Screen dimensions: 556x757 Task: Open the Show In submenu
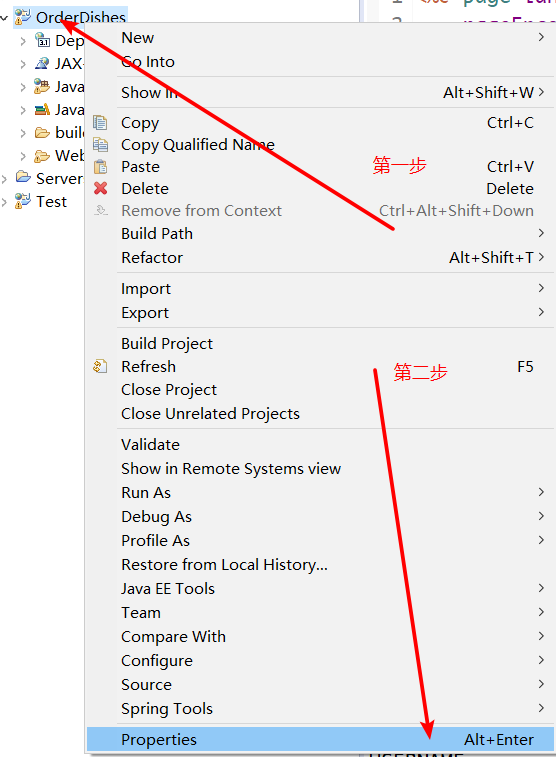(x=319, y=92)
